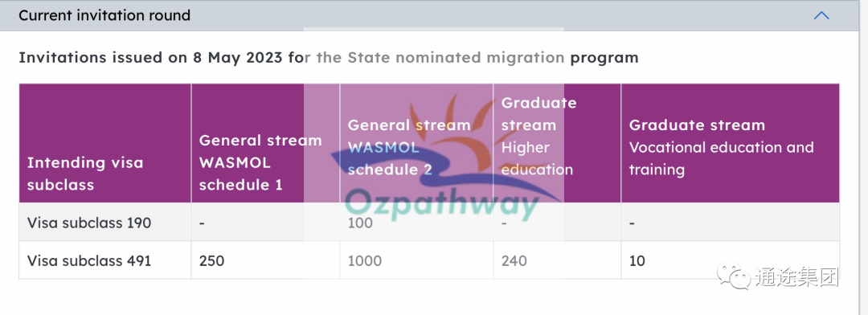Select General stream WASMOL schedule 2 header

(x=409, y=147)
